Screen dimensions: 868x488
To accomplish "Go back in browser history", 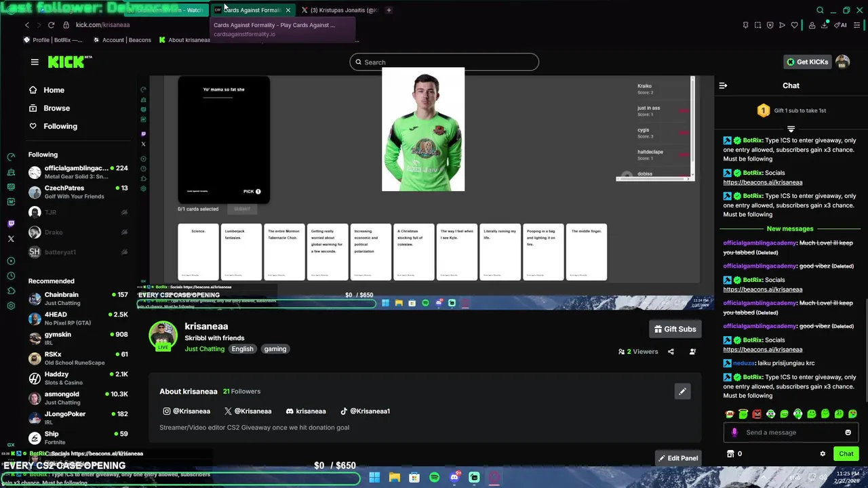I will point(26,25).
